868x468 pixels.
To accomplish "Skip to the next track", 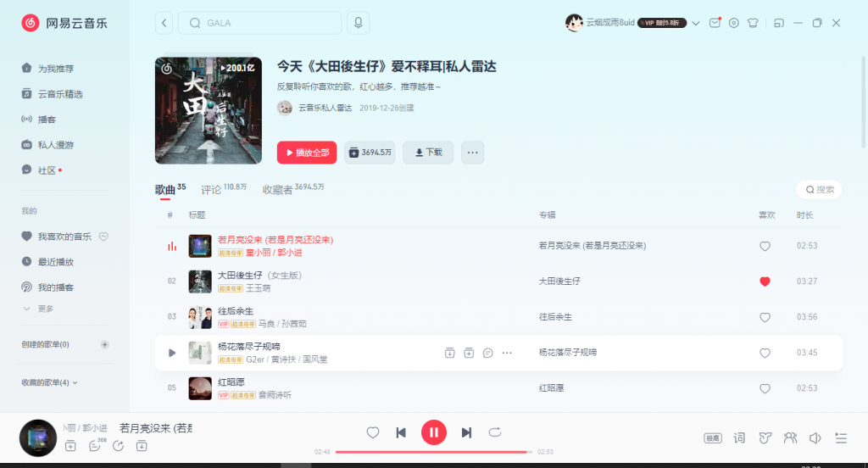I will tap(467, 432).
